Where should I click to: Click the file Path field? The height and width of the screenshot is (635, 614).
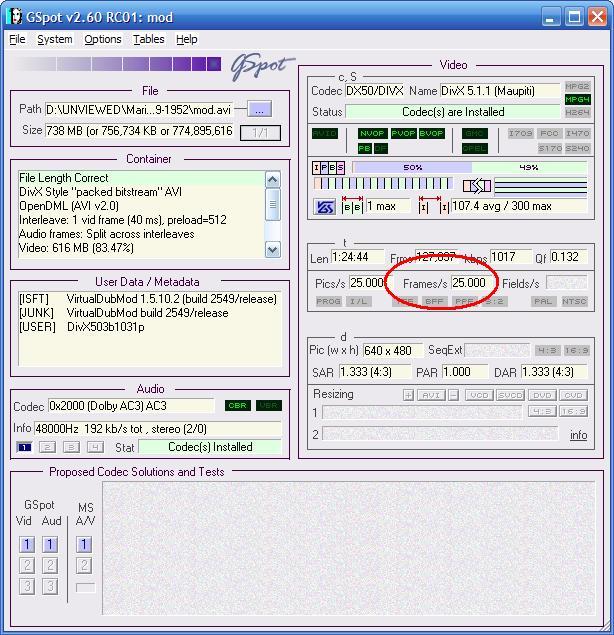click(x=139, y=109)
